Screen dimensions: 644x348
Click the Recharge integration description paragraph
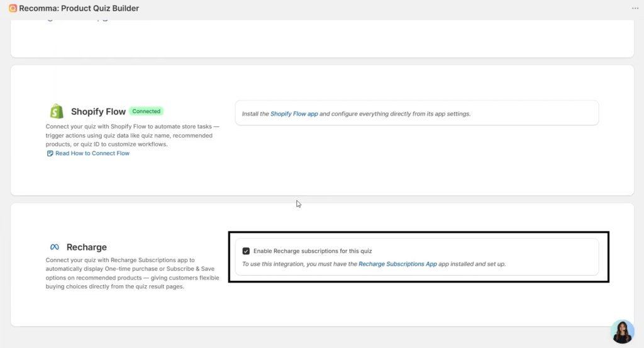point(132,273)
